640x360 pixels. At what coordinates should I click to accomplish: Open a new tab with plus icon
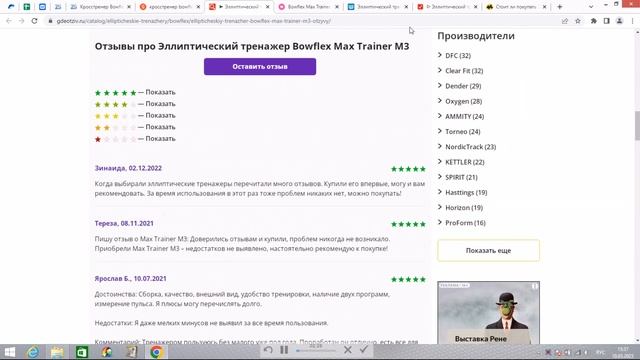[560, 7]
